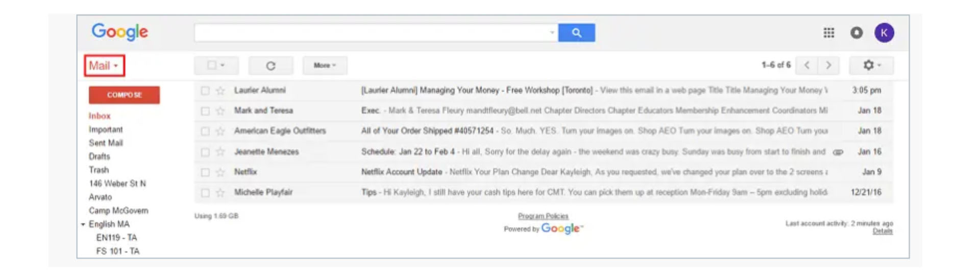The width and height of the screenshot is (980, 273).
Task: Click the 3:05 pm timestamp
Action: 866,90
